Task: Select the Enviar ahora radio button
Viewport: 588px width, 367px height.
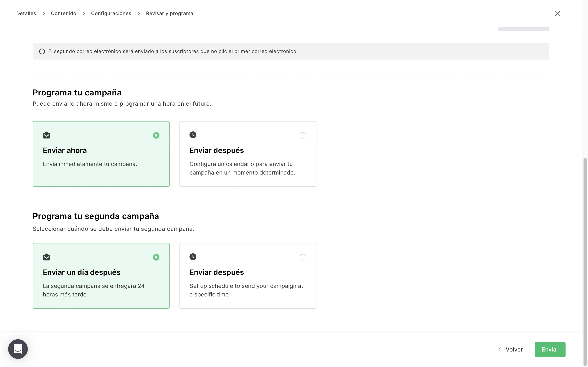Action: [156, 135]
